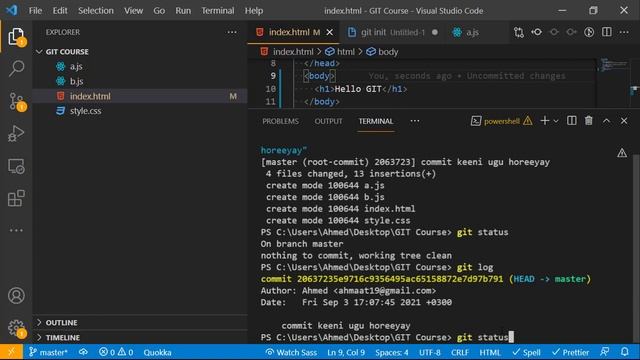Screen dimensions: 640x360
Task: Open the Explorer view in activity bar
Action: pos(16,37)
